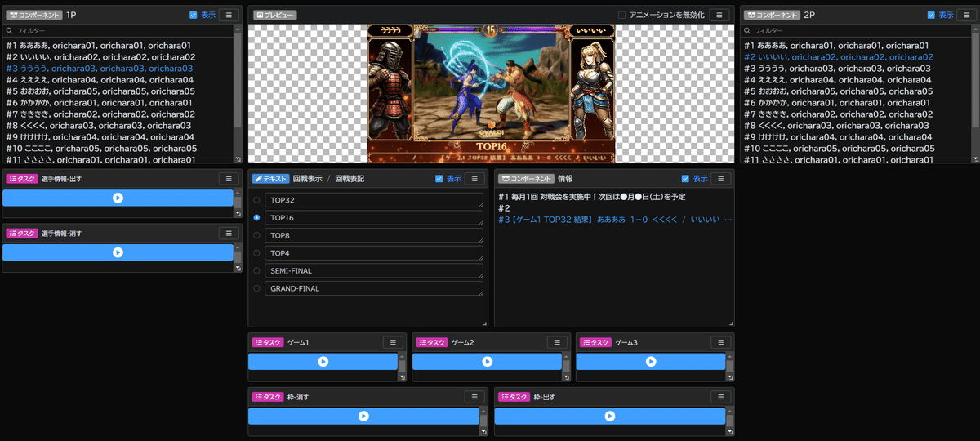Click the TOP8 text field

[x=374, y=235]
